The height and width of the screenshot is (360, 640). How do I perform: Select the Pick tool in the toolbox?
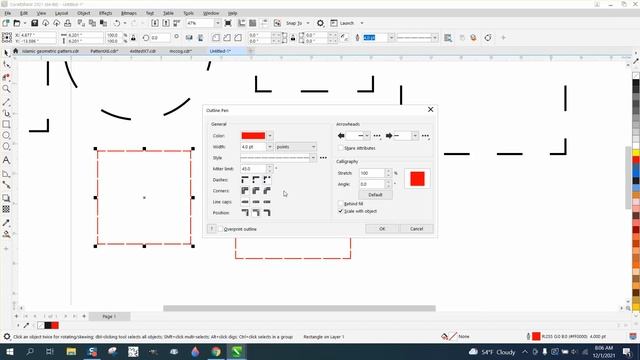[7, 53]
